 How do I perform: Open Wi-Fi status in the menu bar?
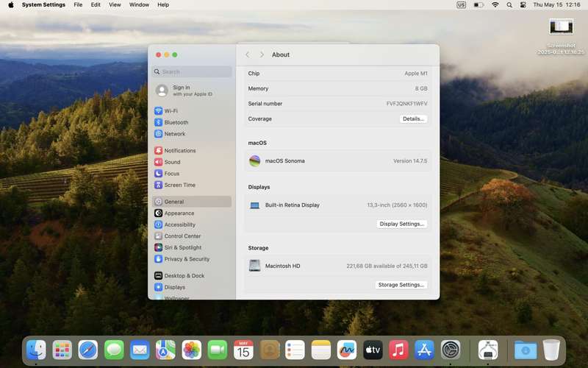click(495, 5)
